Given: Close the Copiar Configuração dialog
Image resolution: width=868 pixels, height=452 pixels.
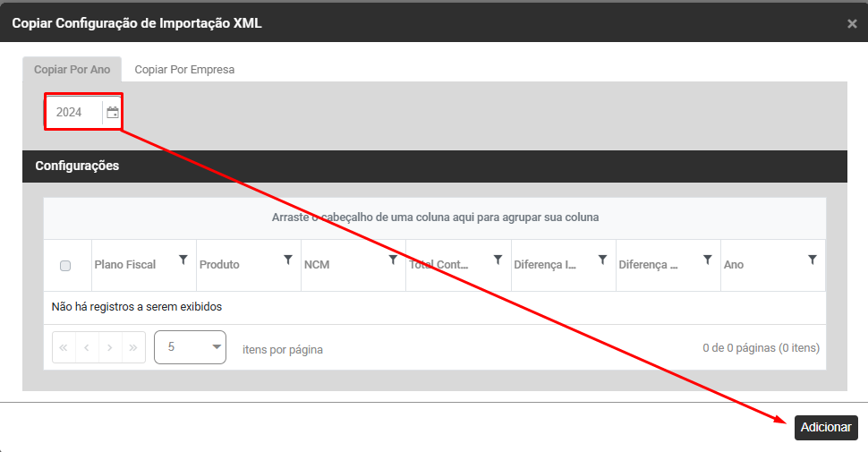Looking at the screenshot, I should (852, 23).
